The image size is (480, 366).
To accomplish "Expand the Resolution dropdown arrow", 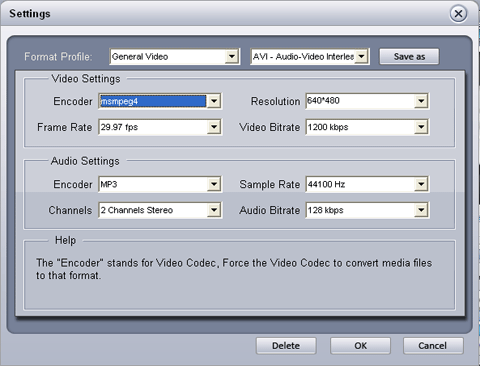I will coord(421,101).
